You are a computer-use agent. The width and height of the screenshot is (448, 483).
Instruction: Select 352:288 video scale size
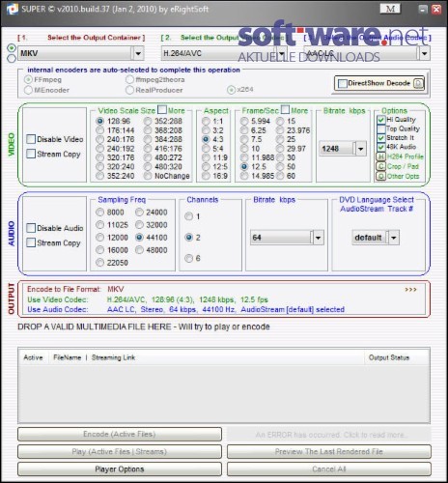click(148, 121)
